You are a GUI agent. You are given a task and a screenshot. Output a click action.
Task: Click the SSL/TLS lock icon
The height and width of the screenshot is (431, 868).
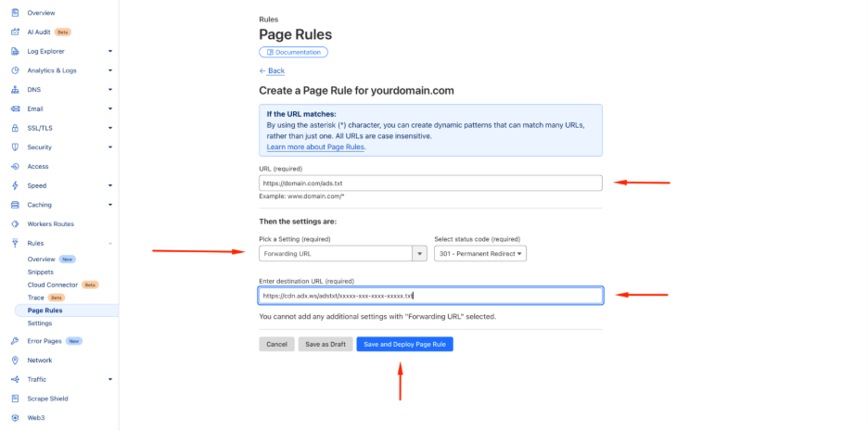(16, 128)
